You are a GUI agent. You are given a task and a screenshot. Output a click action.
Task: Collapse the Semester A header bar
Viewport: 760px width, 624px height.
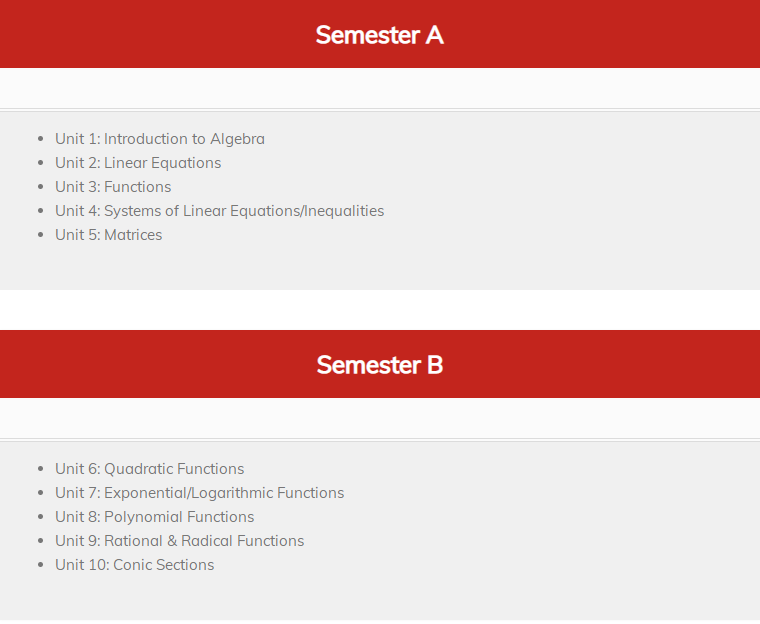coord(380,34)
